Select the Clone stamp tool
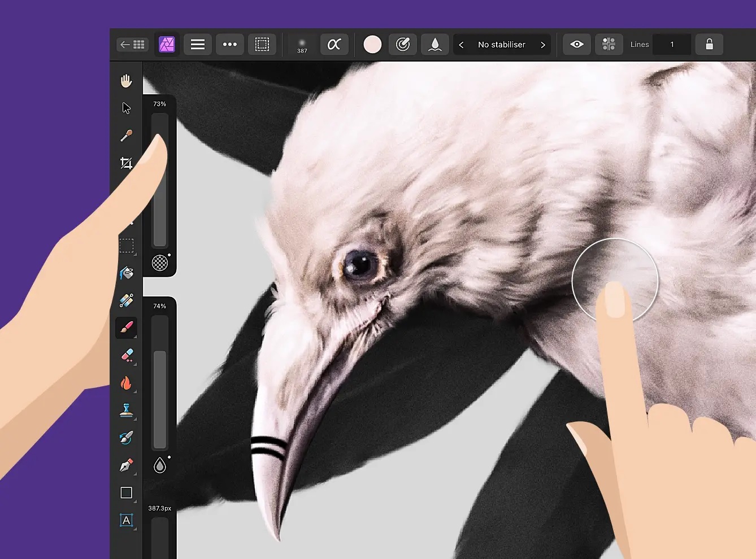 tap(126, 410)
